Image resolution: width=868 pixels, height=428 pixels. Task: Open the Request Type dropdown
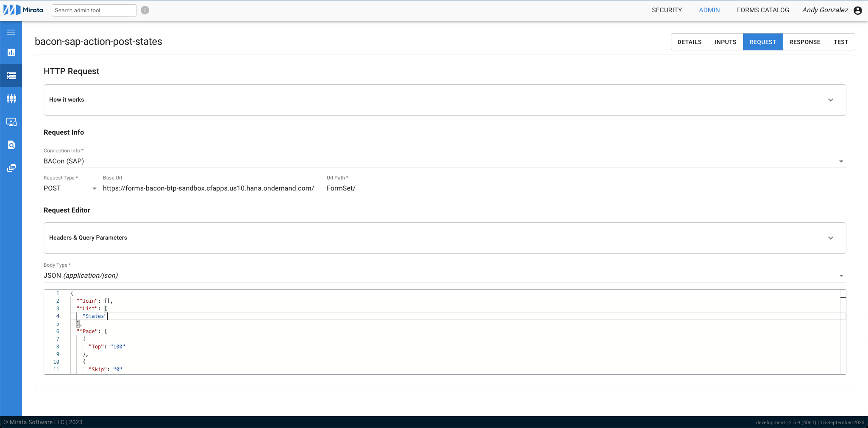71,188
